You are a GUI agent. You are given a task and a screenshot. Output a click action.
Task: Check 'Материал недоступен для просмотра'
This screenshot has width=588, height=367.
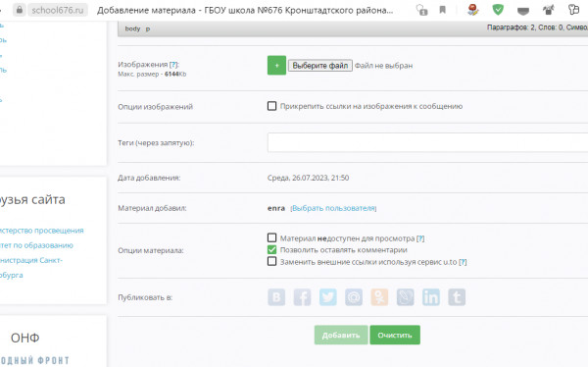pyautogui.click(x=271, y=237)
